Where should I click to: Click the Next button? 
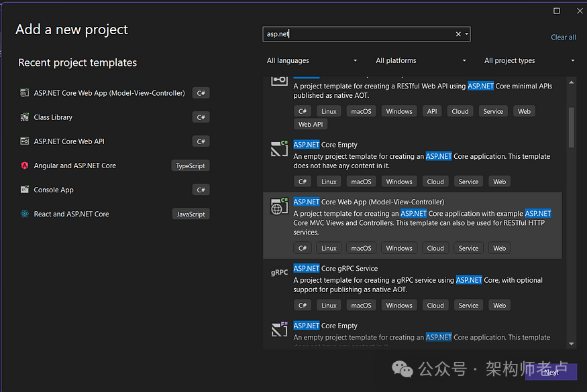tap(551, 372)
